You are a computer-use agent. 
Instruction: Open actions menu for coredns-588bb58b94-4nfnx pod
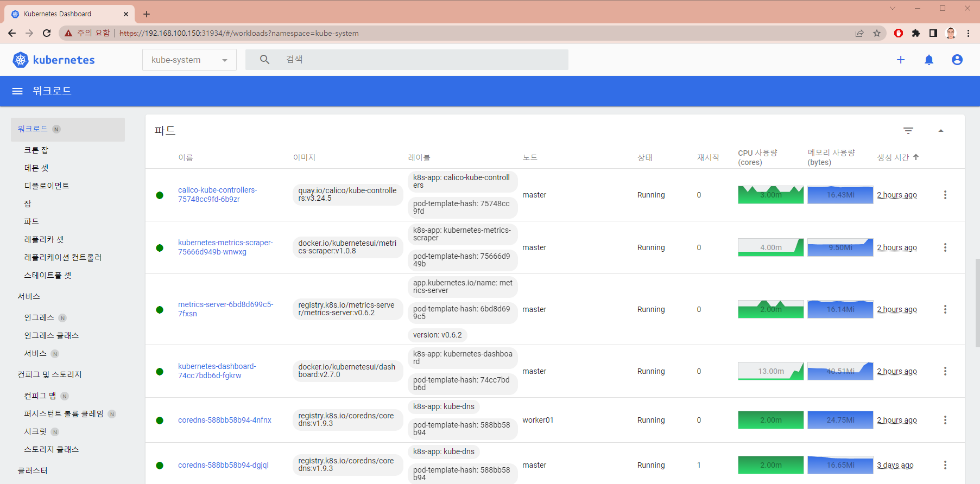945,420
